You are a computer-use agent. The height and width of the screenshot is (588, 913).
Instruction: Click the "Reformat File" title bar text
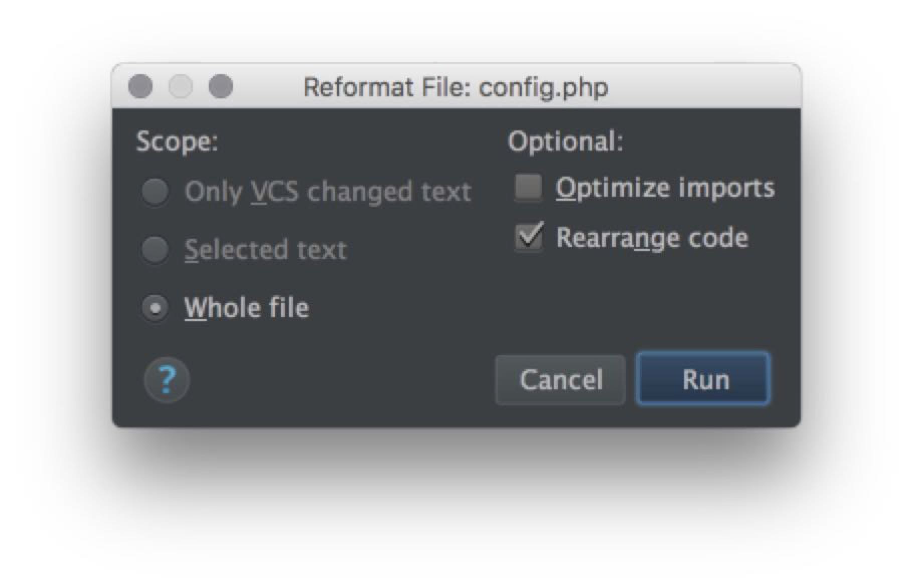[x=386, y=88]
